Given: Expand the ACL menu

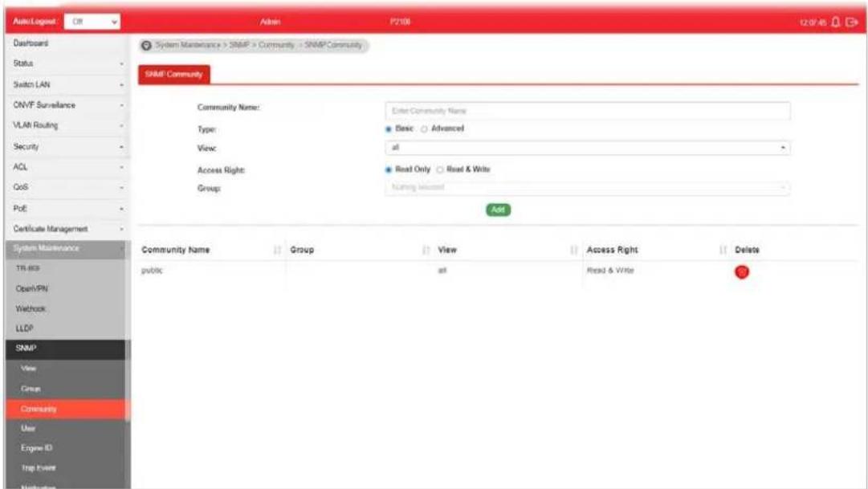Looking at the screenshot, I should click(67, 167).
